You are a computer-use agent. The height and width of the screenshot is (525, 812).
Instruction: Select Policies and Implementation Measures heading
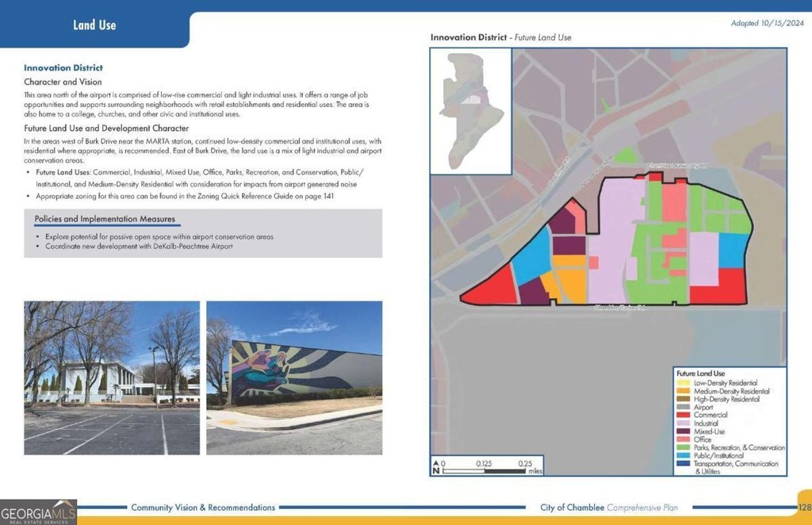(x=105, y=219)
